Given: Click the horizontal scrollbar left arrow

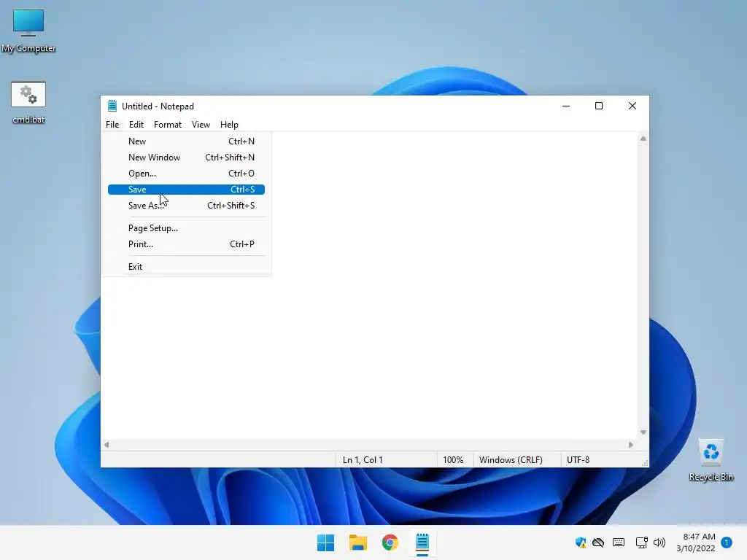Looking at the screenshot, I should pyautogui.click(x=107, y=445).
